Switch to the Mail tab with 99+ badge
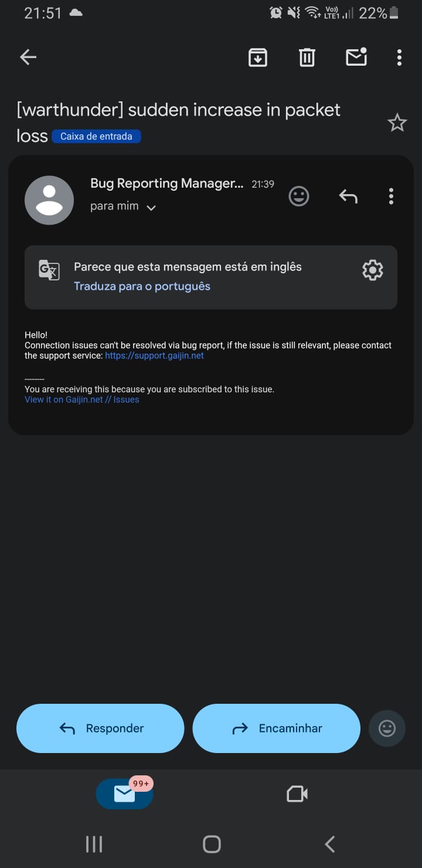The width and height of the screenshot is (422, 868). tap(125, 794)
